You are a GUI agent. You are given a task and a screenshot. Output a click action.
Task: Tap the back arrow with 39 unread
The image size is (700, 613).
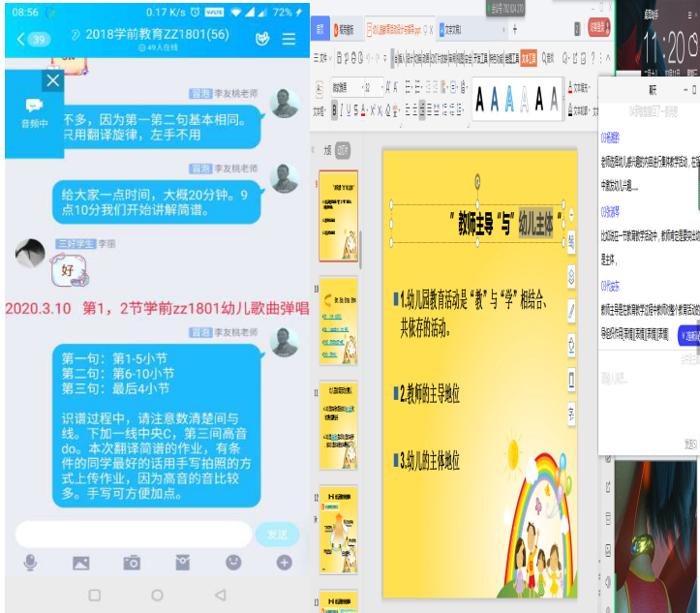pyautogui.click(x=33, y=40)
